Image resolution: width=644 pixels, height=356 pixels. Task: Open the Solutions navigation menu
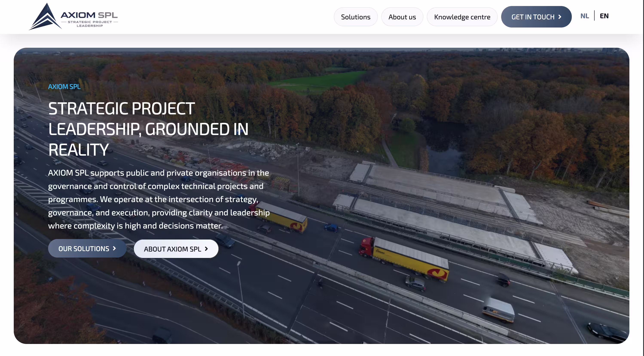(356, 17)
